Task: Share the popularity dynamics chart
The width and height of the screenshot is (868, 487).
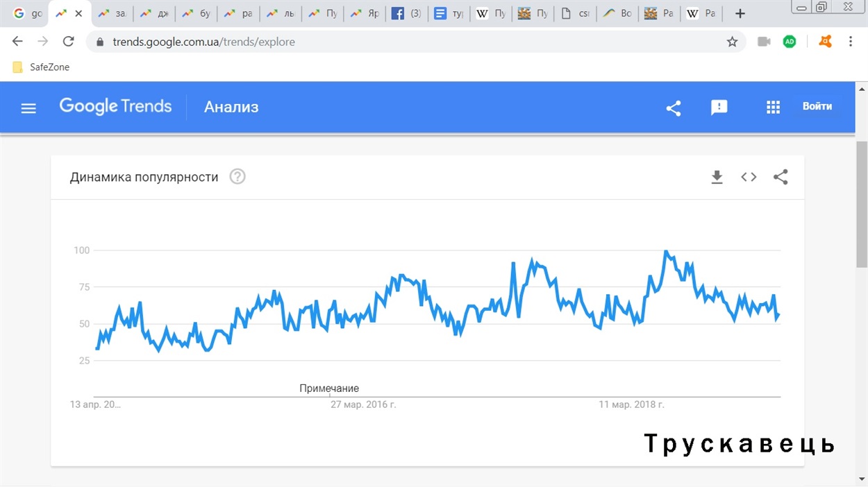Action: (781, 177)
